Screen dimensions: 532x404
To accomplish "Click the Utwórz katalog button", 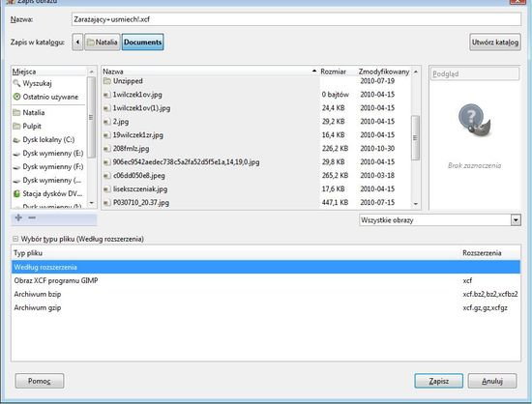I will [495, 42].
